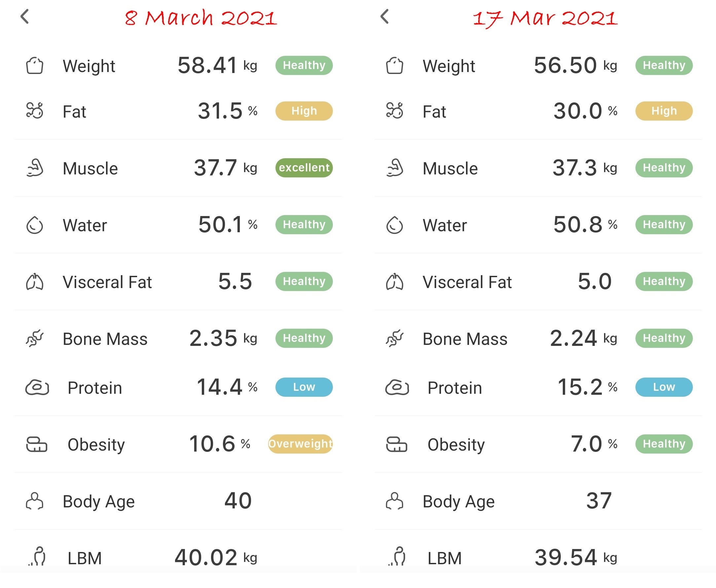Tap the Fat icon in the right panel
Viewport: 716px width, 588px height.
click(394, 110)
